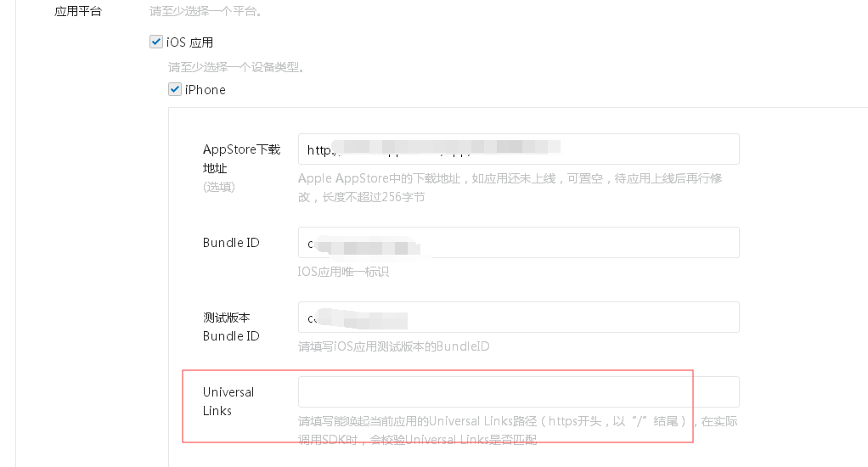
Task: Uncheck the iOS 应用 checkbox
Action: (x=156, y=42)
